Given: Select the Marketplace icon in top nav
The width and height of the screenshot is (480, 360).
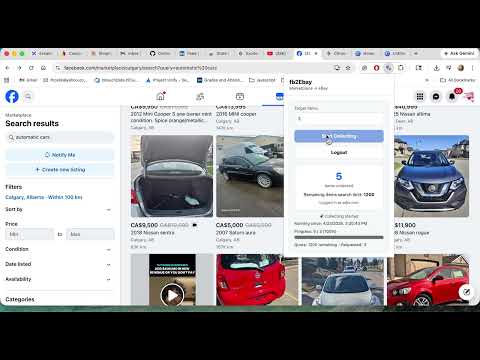Looking at the screenshot, I should (279, 97).
